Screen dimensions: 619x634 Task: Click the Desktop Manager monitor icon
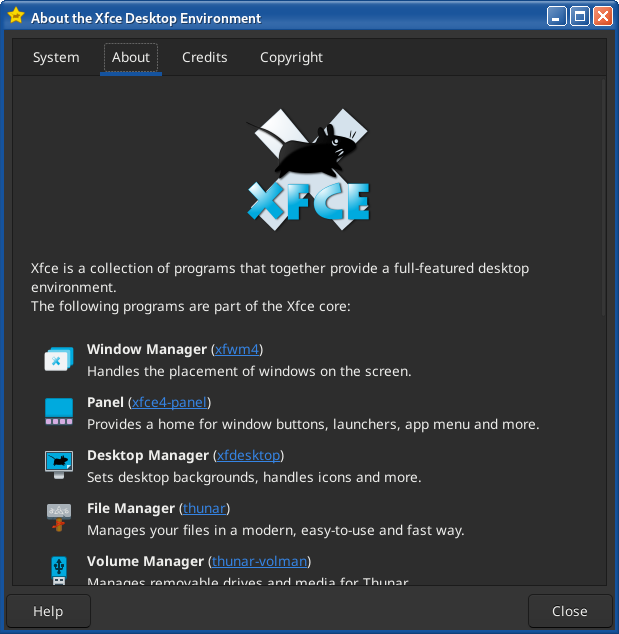[59, 465]
